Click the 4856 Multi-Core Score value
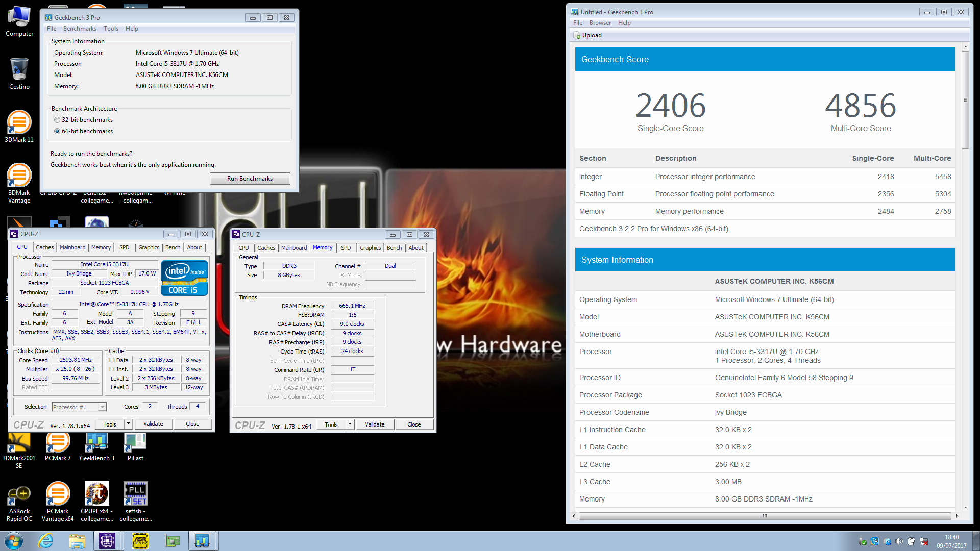Viewport: 980px width, 551px height. [861, 106]
